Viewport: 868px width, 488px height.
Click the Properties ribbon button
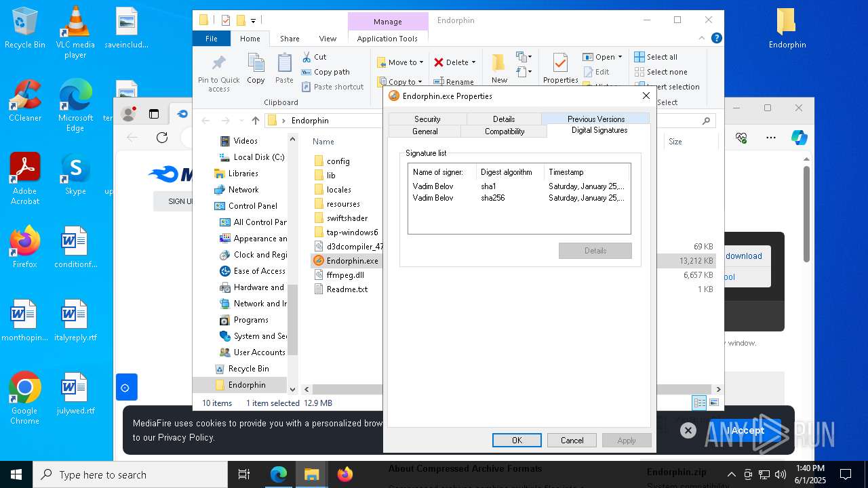pyautogui.click(x=560, y=69)
